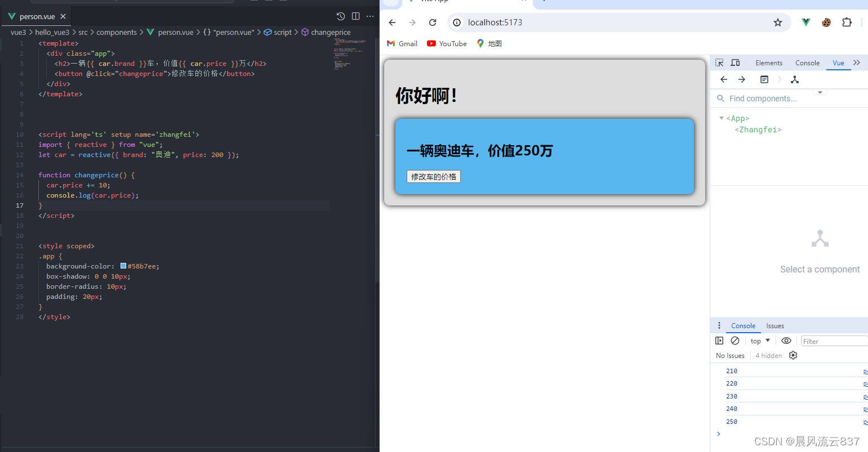Clear the console output

735,341
